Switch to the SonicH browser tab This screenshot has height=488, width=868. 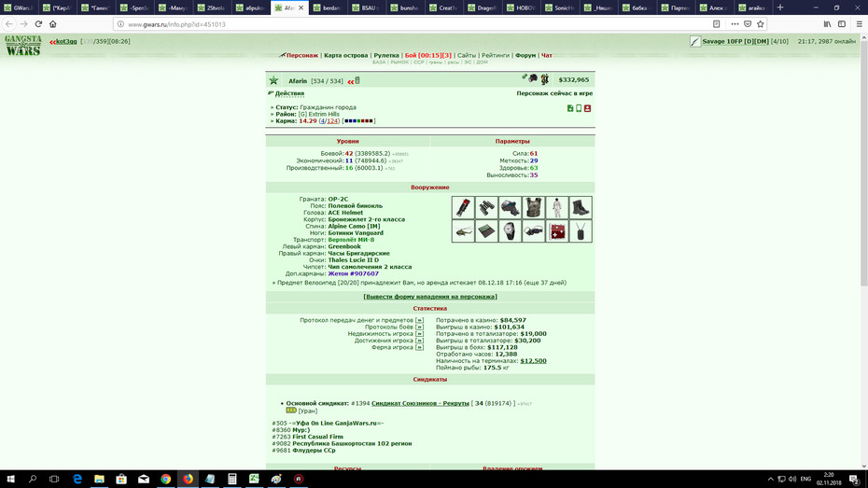click(560, 7)
